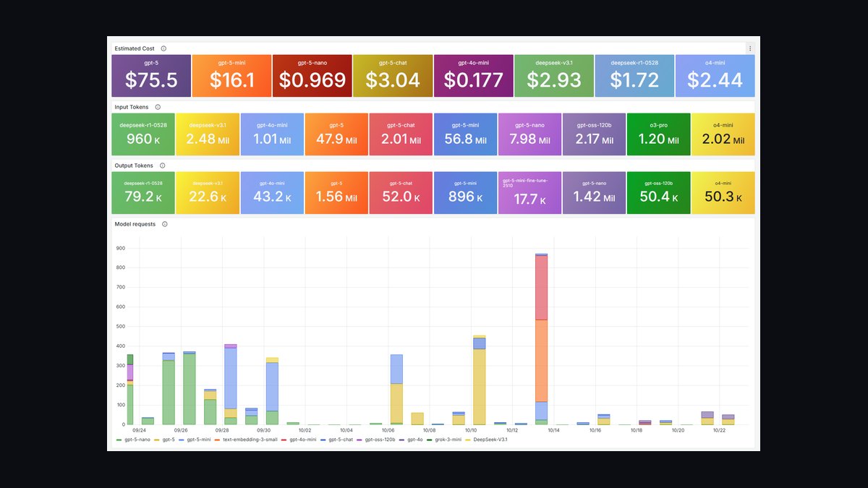Click the gpt-5-mini 56.8 Mil input tile
This screenshot has height=488, width=868.
tap(465, 134)
